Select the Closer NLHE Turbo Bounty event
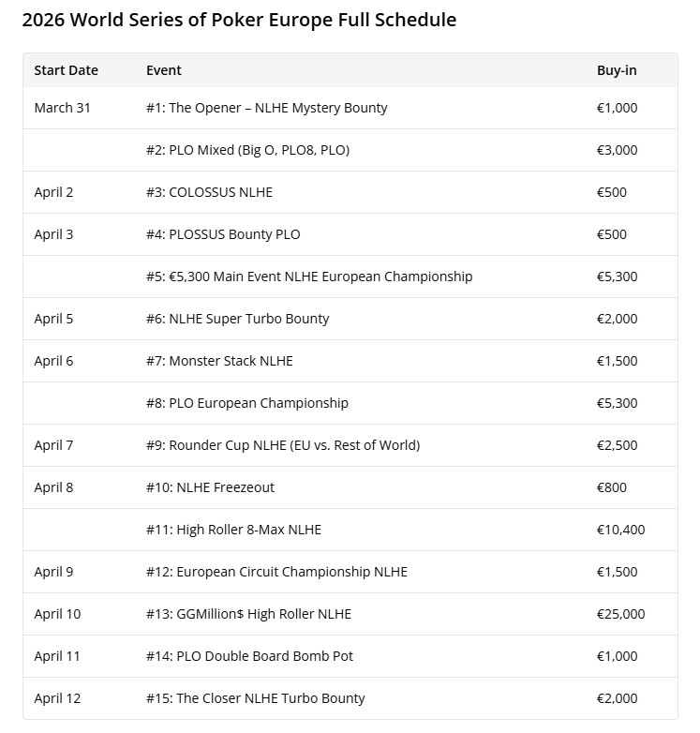Image resolution: width=700 pixels, height=733 pixels. [255, 698]
